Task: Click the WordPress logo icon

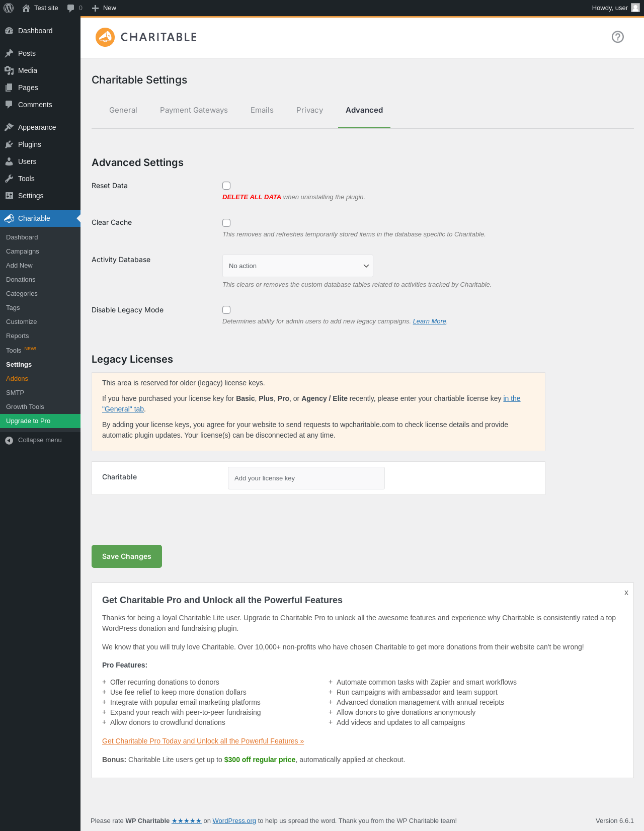Action: tap(9, 8)
